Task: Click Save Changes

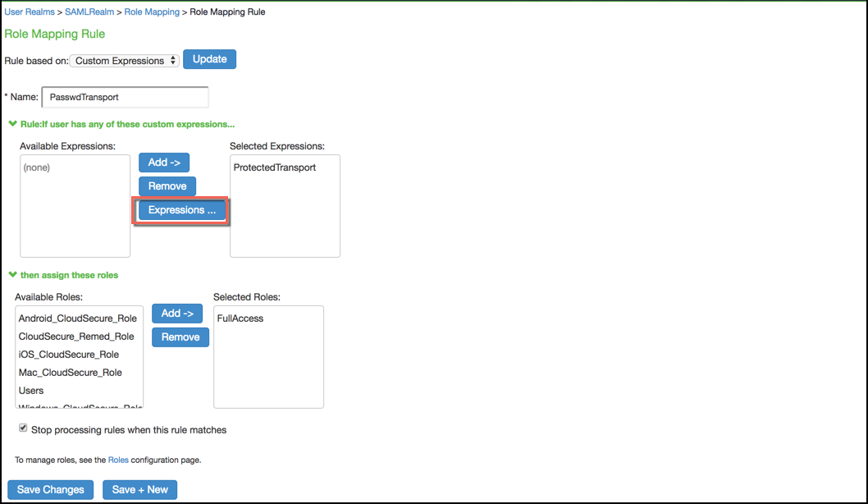Action: pos(50,489)
